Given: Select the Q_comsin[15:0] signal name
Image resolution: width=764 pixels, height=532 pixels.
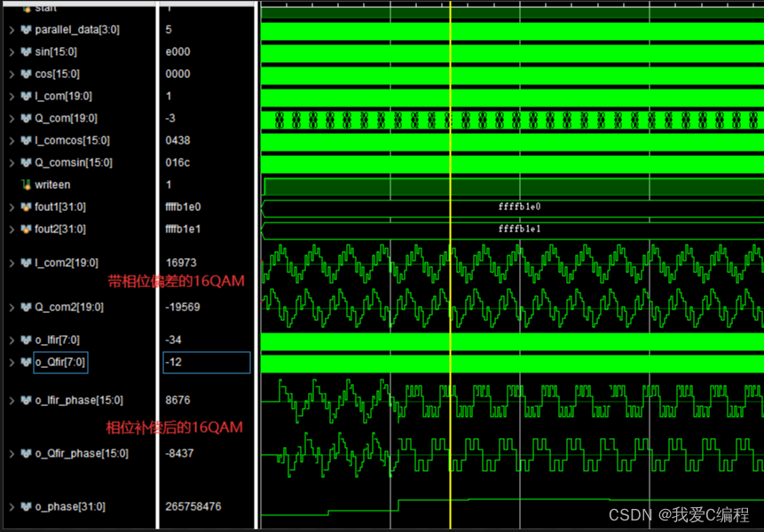Looking at the screenshot, I should [74, 162].
